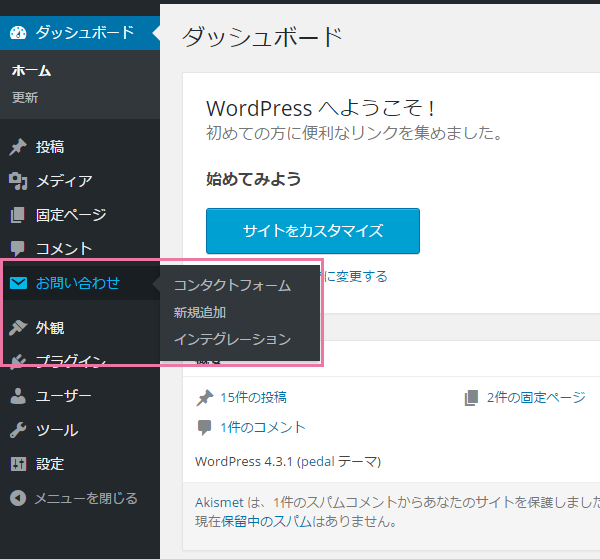
Task: Click the pedal theme link
Action: [x=318, y=462]
